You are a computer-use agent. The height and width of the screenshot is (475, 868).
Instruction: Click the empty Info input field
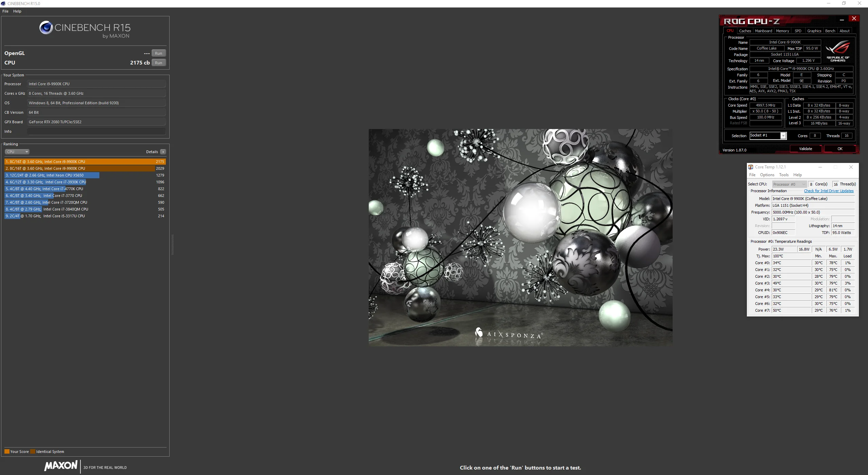point(96,131)
